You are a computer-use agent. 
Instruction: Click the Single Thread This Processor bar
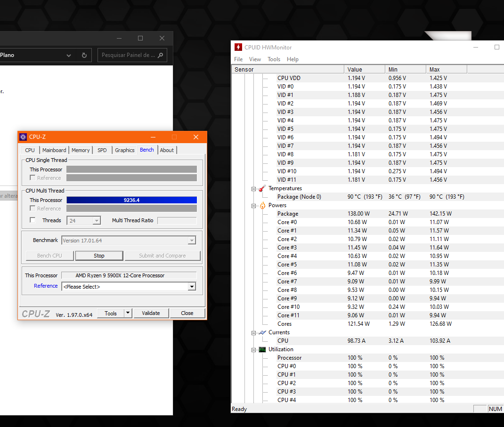[x=132, y=169]
